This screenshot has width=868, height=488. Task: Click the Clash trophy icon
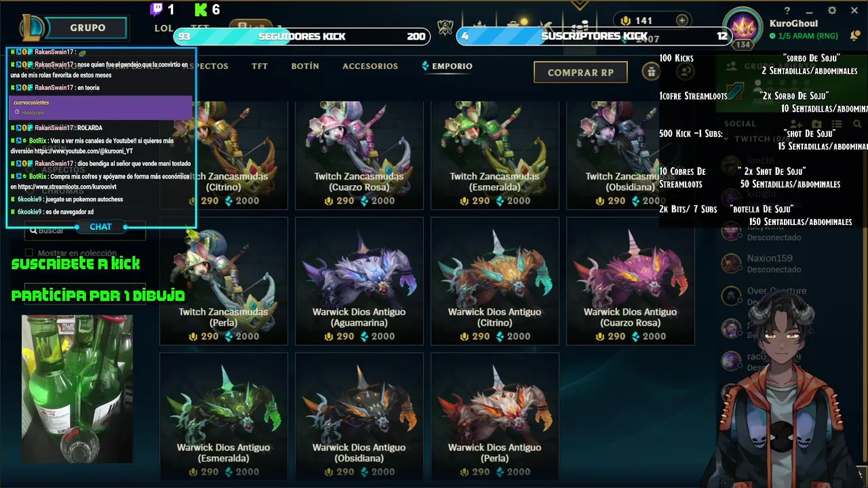444,28
